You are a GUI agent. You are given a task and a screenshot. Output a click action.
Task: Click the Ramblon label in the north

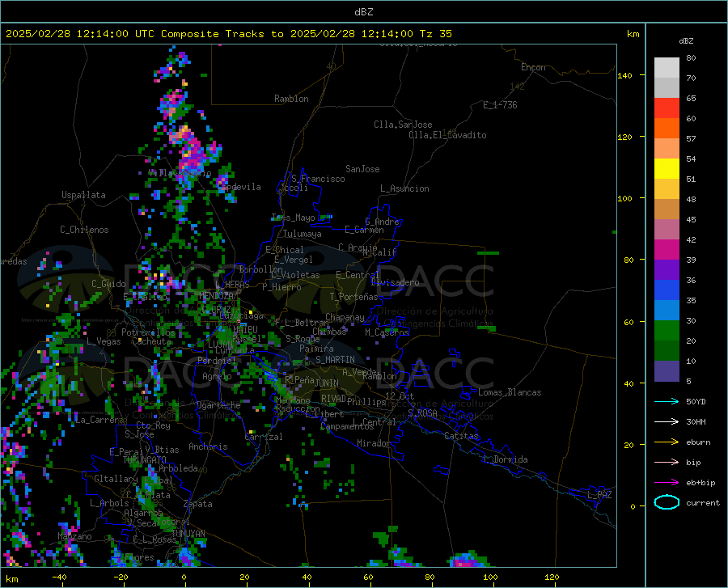(x=291, y=99)
